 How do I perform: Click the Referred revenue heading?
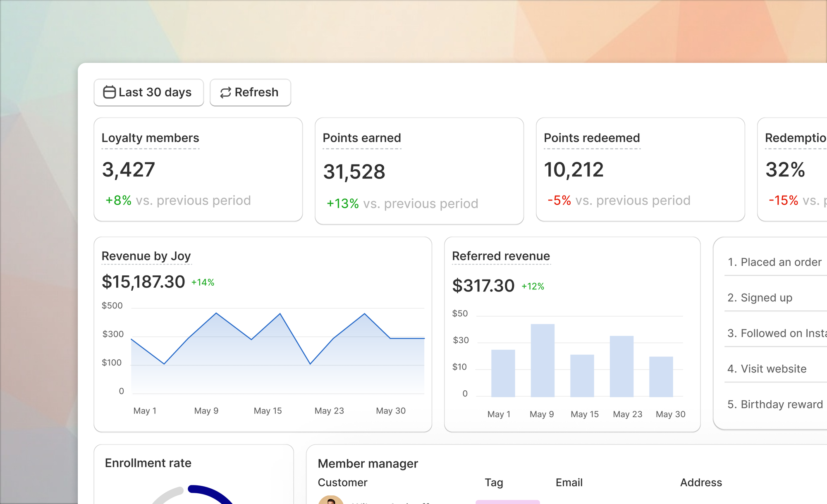tap(501, 256)
